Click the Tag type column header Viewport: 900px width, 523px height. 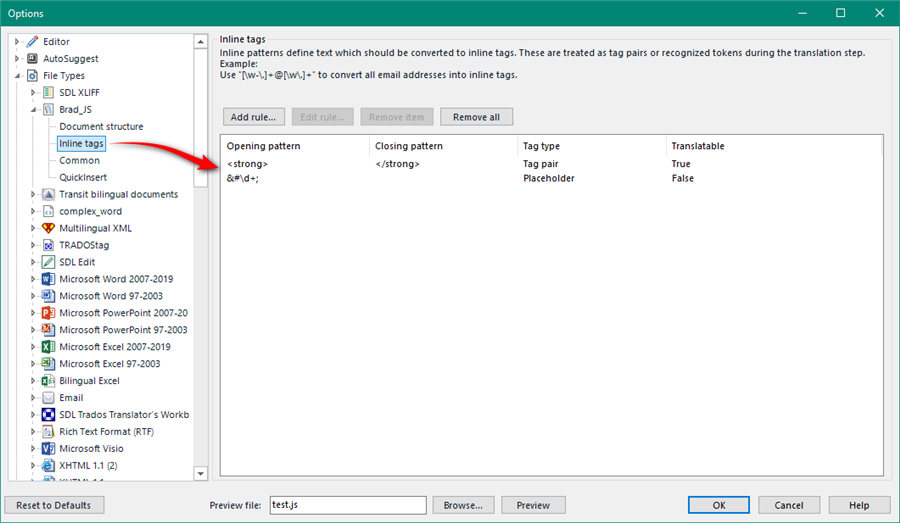click(x=591, y=146)
